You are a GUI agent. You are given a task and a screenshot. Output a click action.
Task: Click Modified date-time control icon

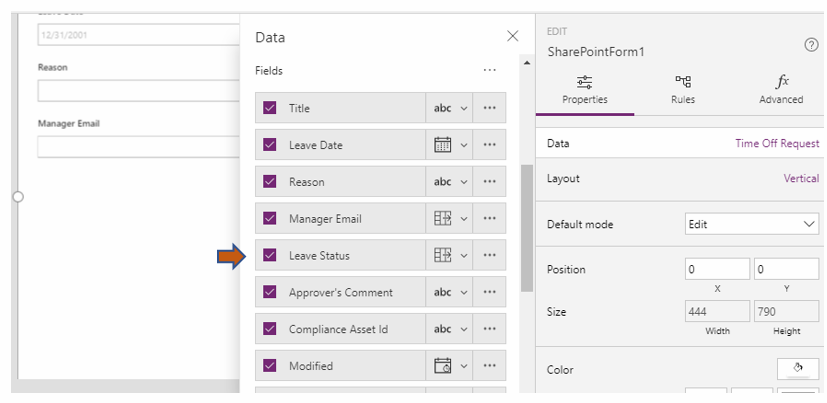point(442,366)
